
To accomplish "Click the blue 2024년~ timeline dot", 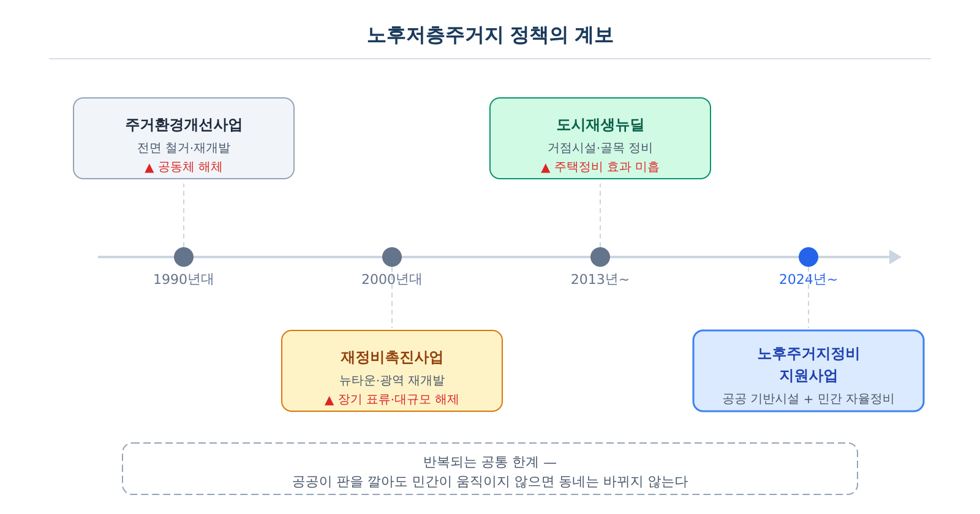I will [809, 257].
